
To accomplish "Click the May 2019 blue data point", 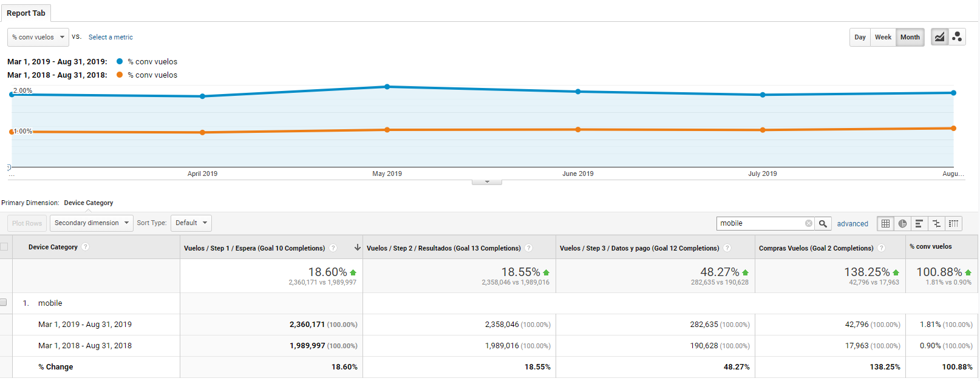I will (387, 87).
